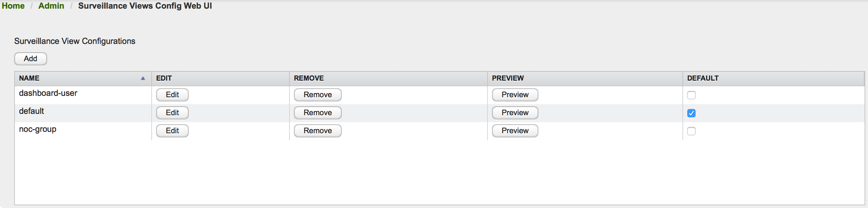
Task: Uncheck default view's DEFAULT checkbox
Action: click(x=691, y=113)
